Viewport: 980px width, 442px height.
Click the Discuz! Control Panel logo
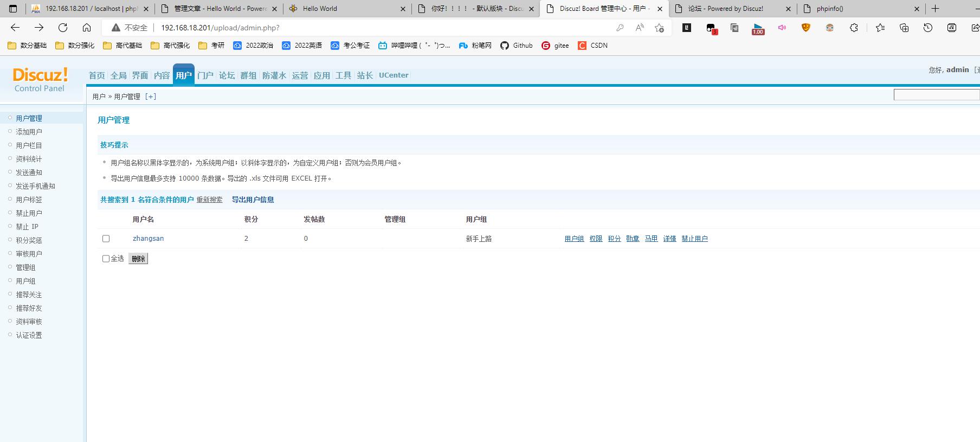pyautogui.click(x=40, y=79)
